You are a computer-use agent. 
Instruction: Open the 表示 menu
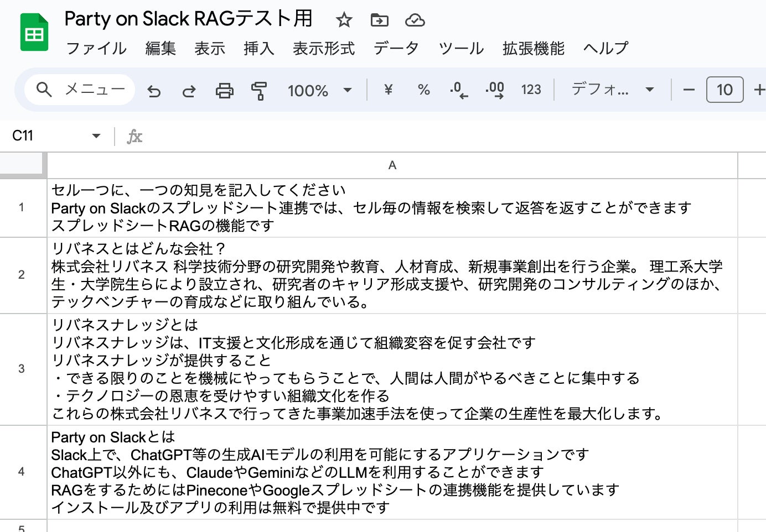click(210, 49)
